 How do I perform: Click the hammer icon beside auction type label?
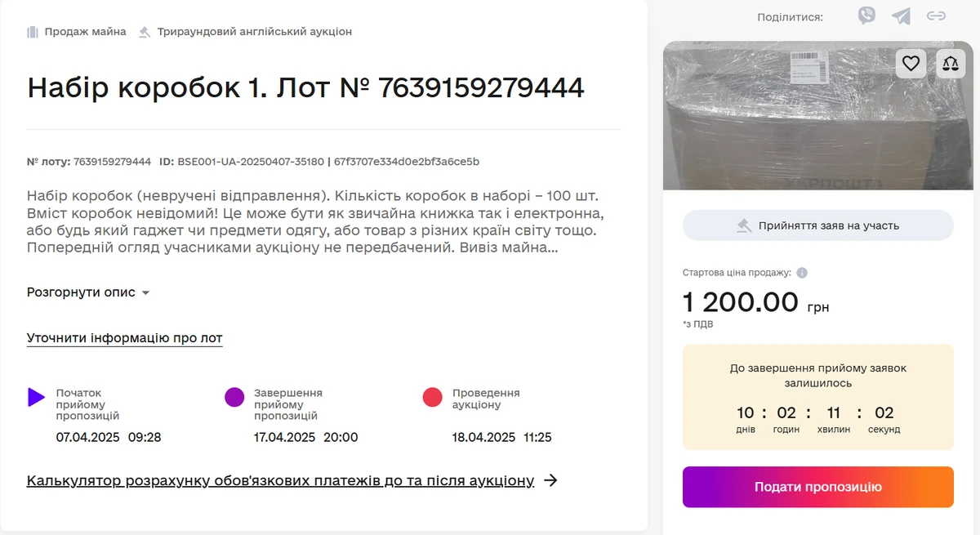pyautogui.click(x=144, y=31)
